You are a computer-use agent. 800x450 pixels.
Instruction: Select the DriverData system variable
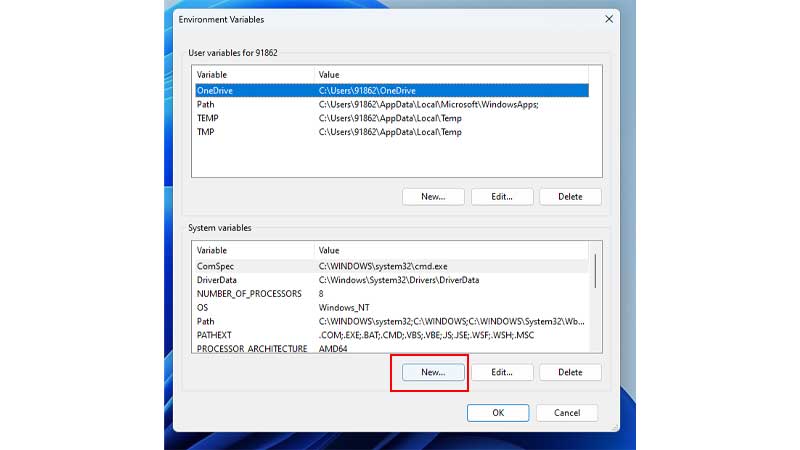(x=391, y=280)
